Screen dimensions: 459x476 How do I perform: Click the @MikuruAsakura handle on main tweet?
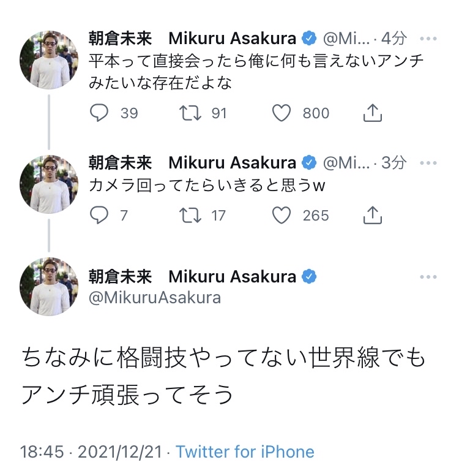(155, 298)
